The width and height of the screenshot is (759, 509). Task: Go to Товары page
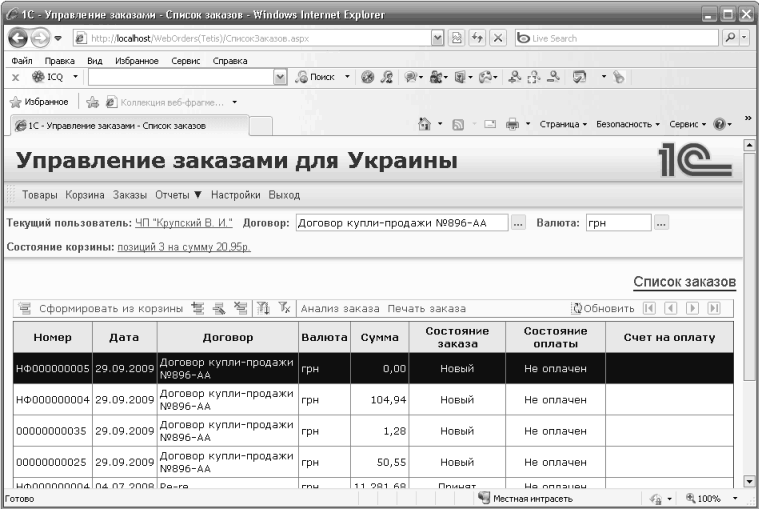[x=40, y=195]
